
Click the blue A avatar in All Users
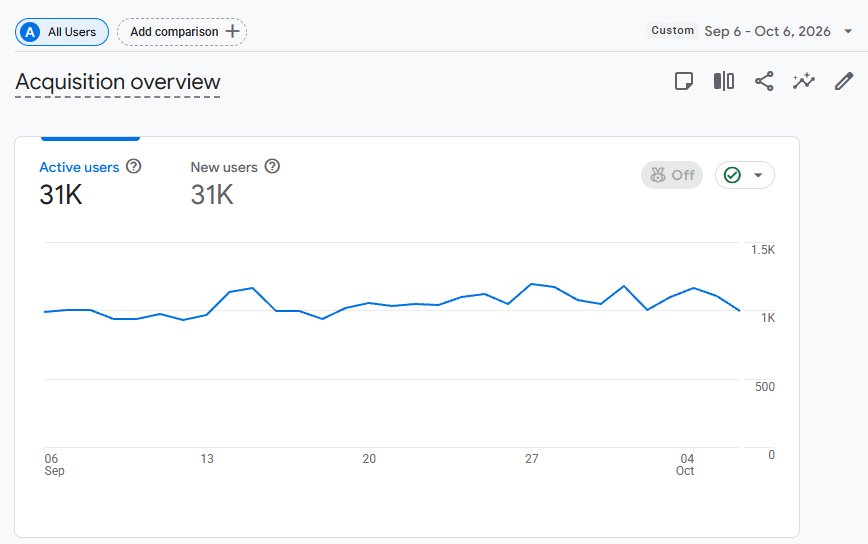(30, 32)
